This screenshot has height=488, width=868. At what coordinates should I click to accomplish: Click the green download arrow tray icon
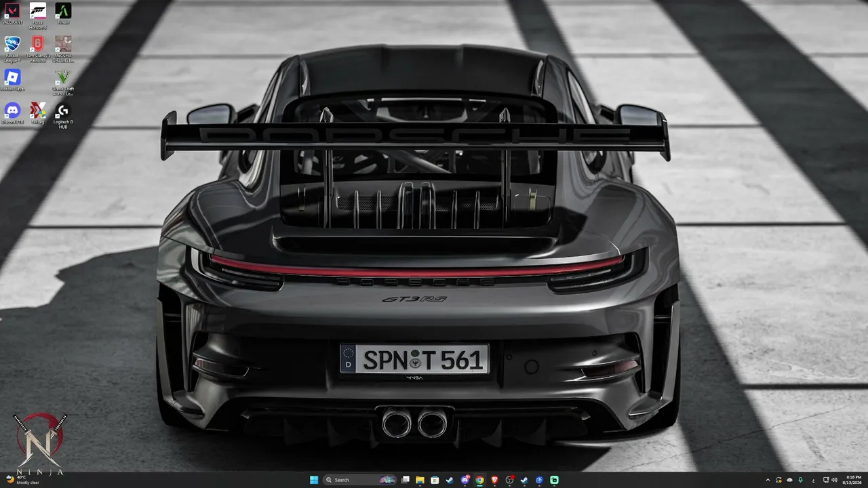(x=801, y=480)
